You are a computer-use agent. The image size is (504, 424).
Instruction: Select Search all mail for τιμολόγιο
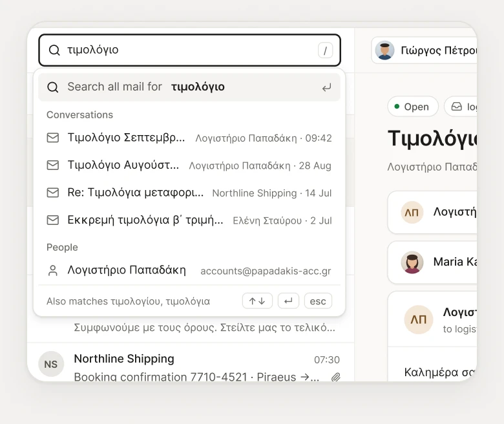pos(189,87)
